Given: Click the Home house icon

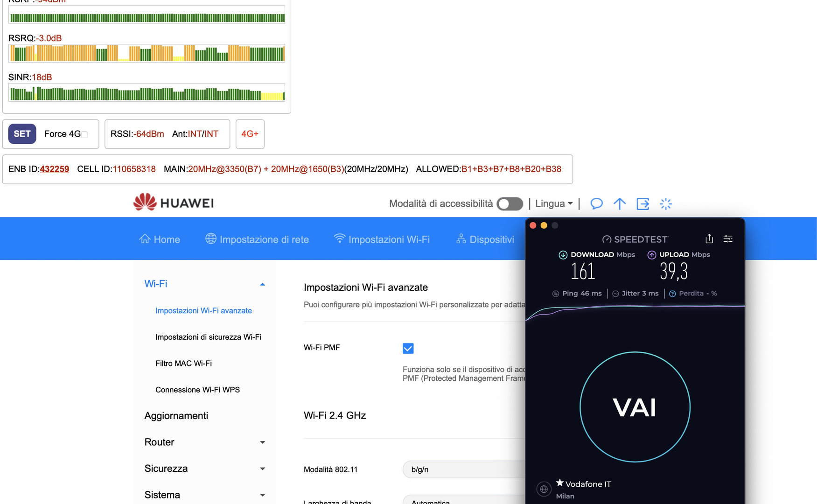Looking at the screenshot, I should click(x=145, y=239).
